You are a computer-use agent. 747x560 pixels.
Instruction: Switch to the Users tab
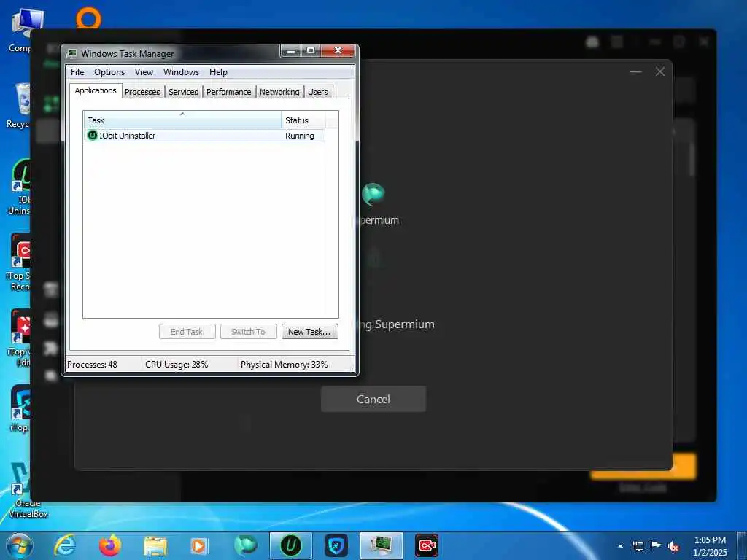coord(318,92)
